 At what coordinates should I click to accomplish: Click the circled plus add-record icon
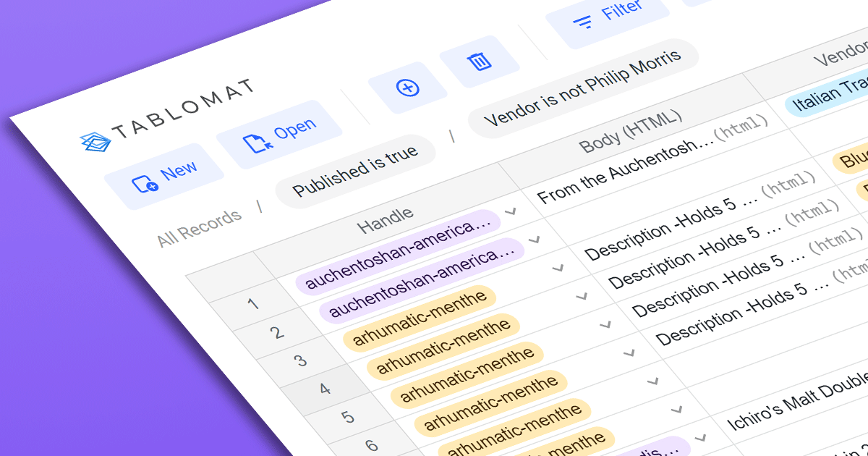coord(408,86)
